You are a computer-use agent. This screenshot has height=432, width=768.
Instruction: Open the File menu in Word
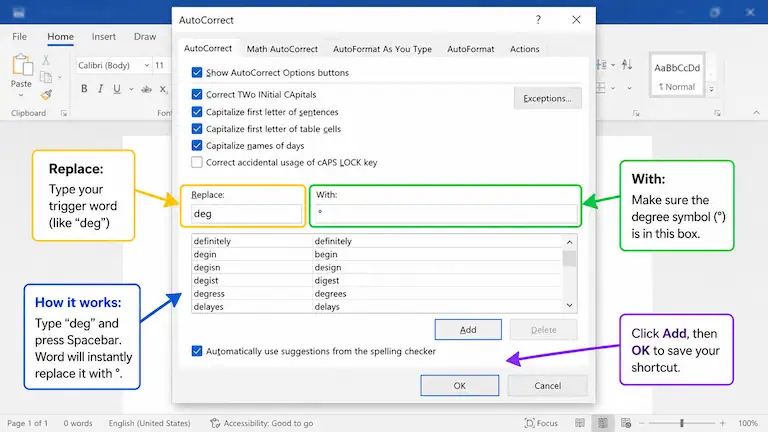(x=20, y=37)
